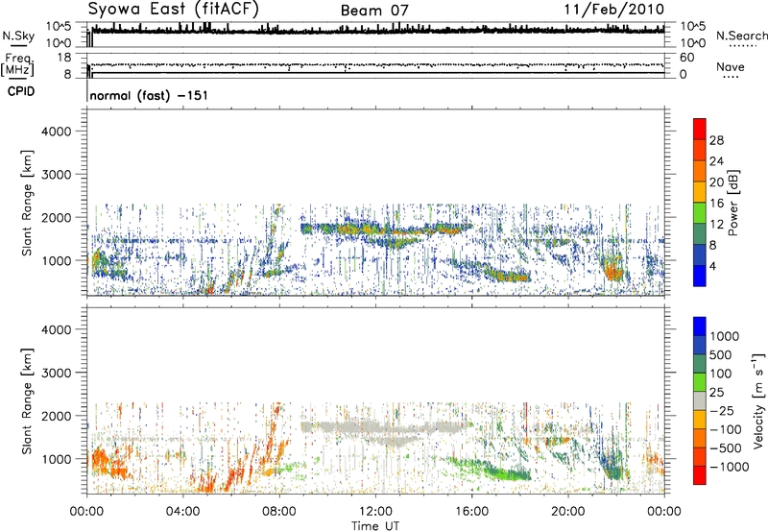The height and width of the screenshot is (532, 768).
Task: Click the gray band of the velocity colorbar
Action: [700, 400]
